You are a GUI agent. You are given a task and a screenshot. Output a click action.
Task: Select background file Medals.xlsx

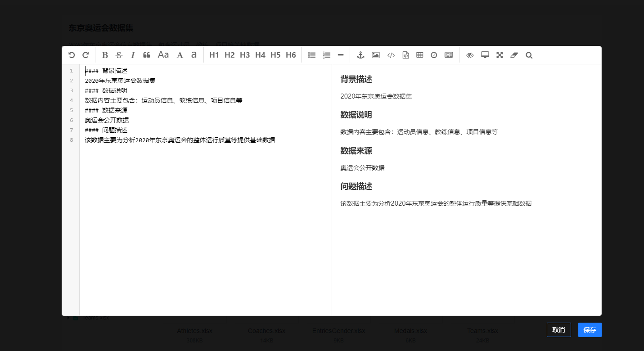click(x=410, y=331)
